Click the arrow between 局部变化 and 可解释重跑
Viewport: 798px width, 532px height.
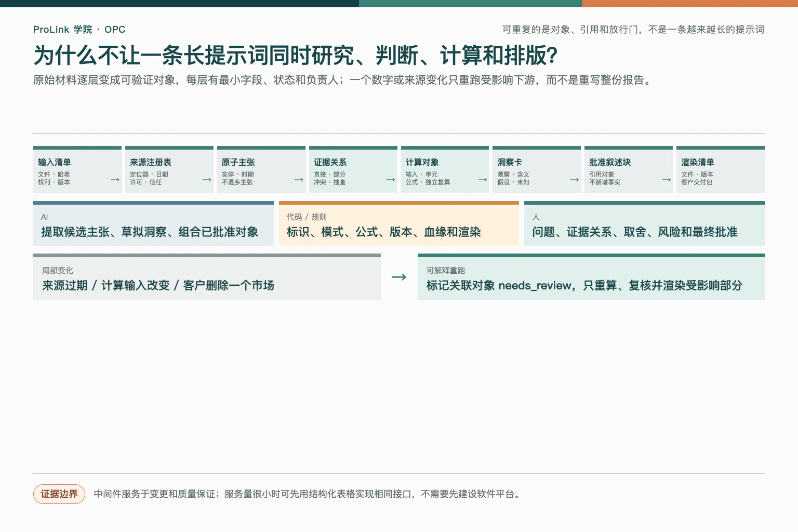tap(399, 277)
